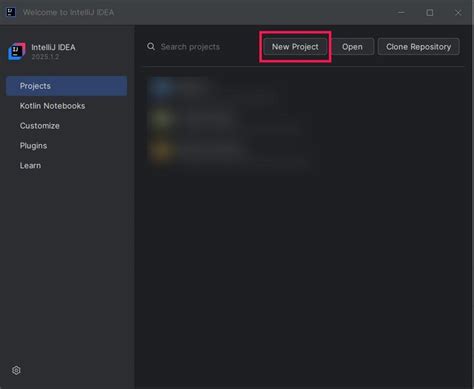The width and height of the screenshot is (474, 389).
Task: Click the search magnifier icon
Action: coord(151,46)
